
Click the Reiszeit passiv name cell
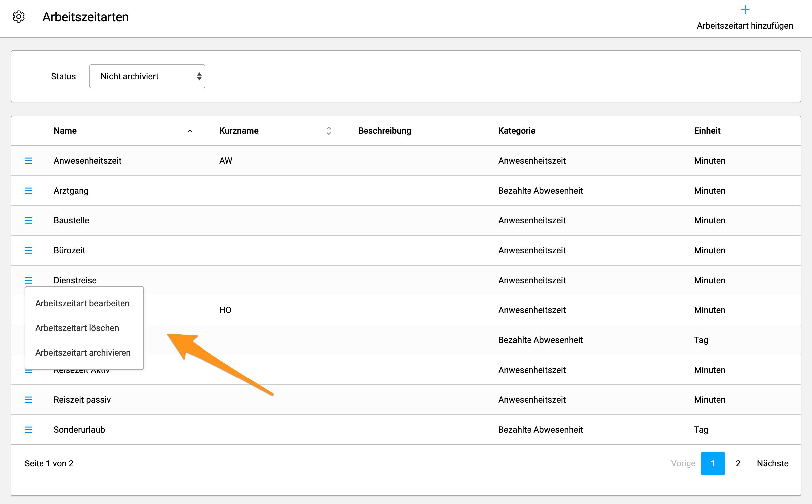click(x=82, y=400)
